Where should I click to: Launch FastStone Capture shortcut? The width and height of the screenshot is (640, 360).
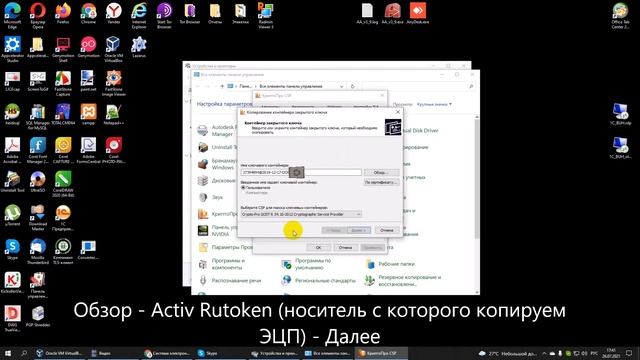pos(63,83)
